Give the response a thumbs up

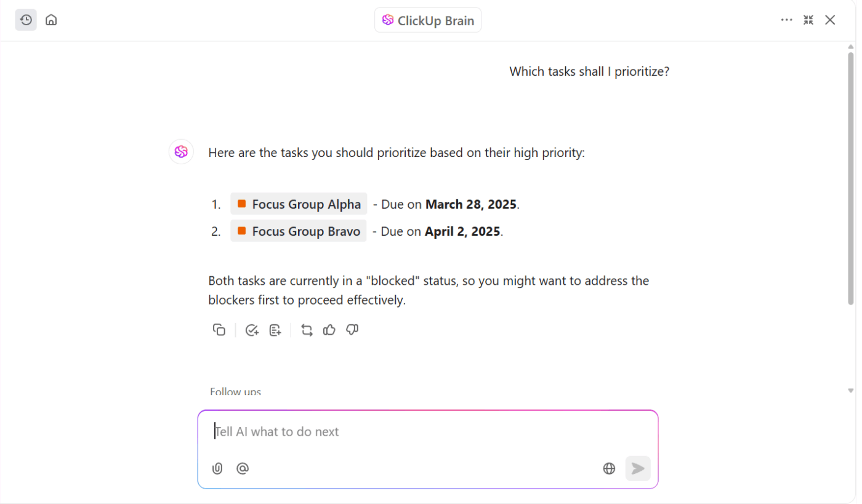coord(329,330)
